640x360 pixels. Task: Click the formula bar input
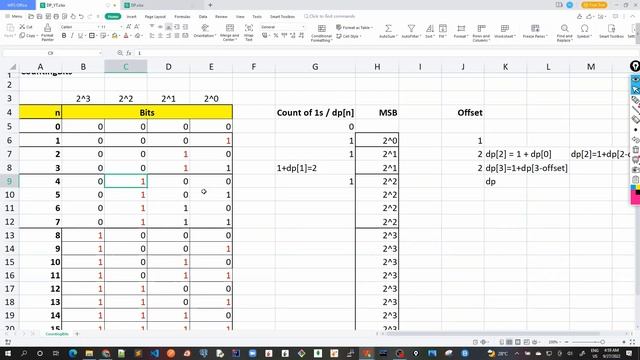[x=384, y=53]
